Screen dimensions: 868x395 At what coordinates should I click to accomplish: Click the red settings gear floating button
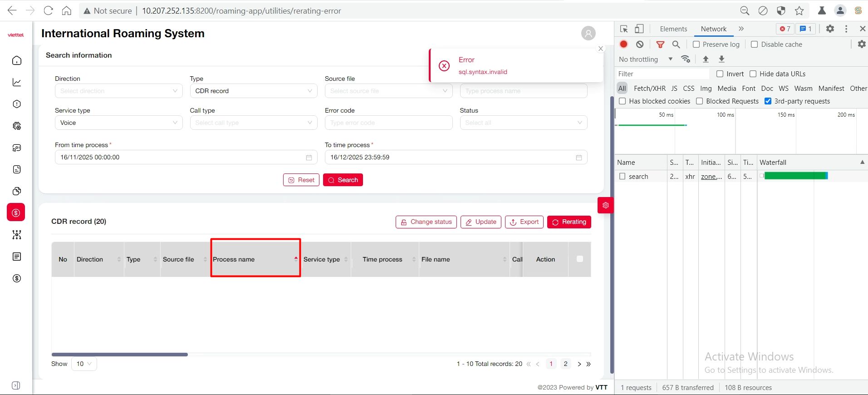tap(605, 205)
